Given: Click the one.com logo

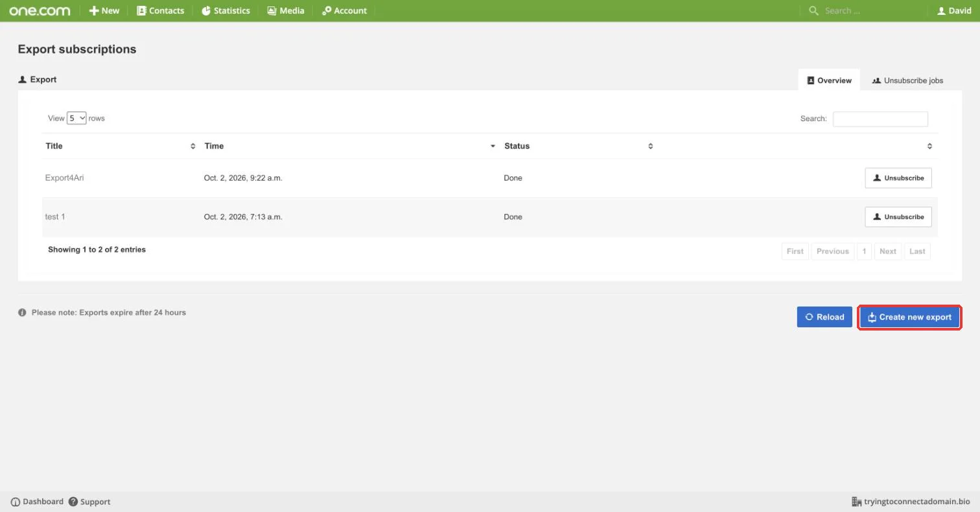Looking at the screenshot, I should pos(40,10).
